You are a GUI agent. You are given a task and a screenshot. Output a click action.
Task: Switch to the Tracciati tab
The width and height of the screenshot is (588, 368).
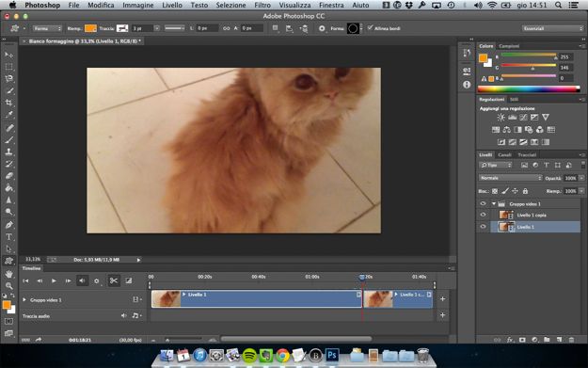527,154
